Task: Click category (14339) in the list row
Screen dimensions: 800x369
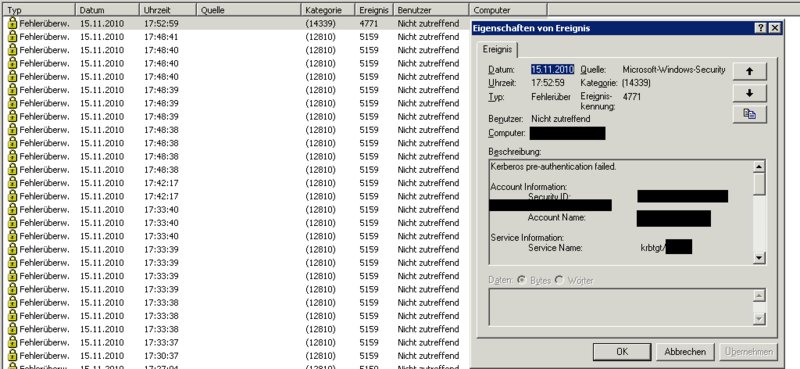Action: pyautogui.click(x=320, y=23)
